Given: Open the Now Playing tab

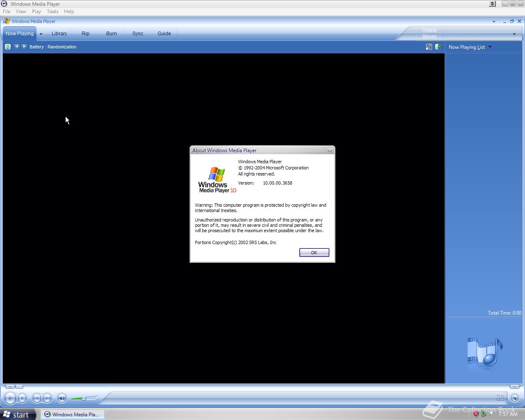Looking at the screenshot, I should pos(20,34).
